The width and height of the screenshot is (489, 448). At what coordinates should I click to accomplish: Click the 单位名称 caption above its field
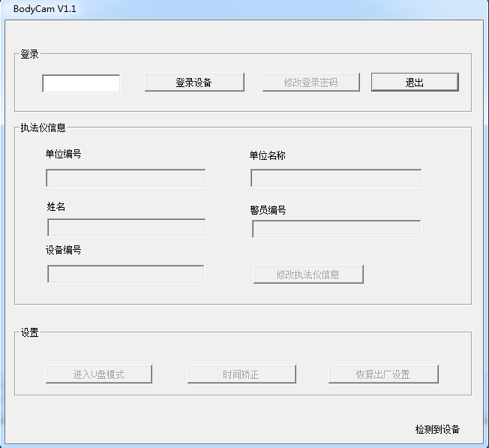click(267, 155)
